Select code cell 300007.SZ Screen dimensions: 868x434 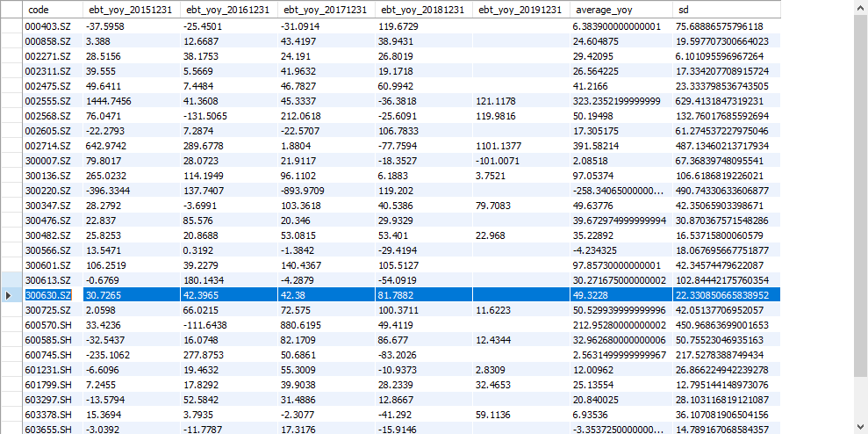54,161
